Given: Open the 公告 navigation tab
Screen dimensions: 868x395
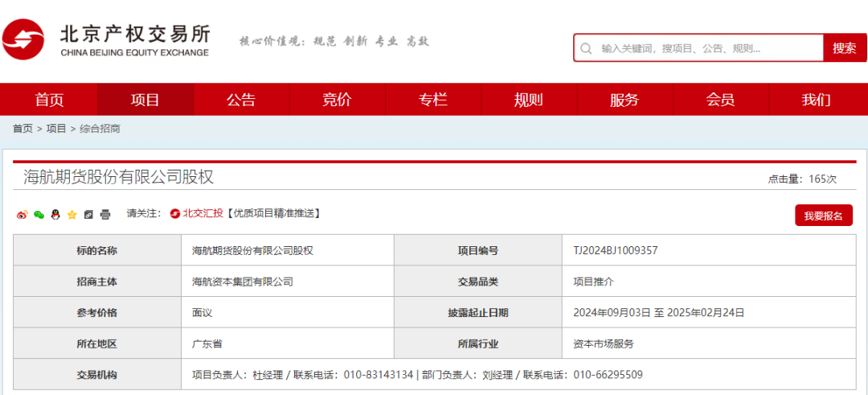Looking at the screenshot, I should coord(241,100).
